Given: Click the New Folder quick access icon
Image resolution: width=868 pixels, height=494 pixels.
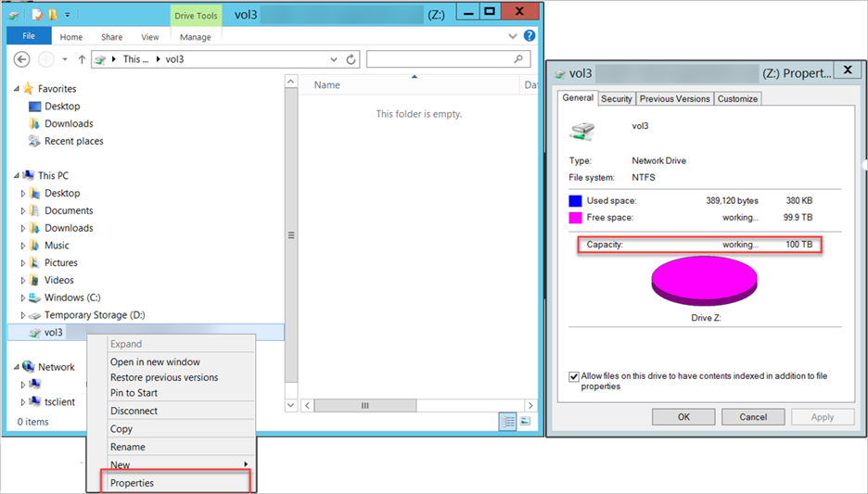Looking at the screenshot, I should 53,15.
